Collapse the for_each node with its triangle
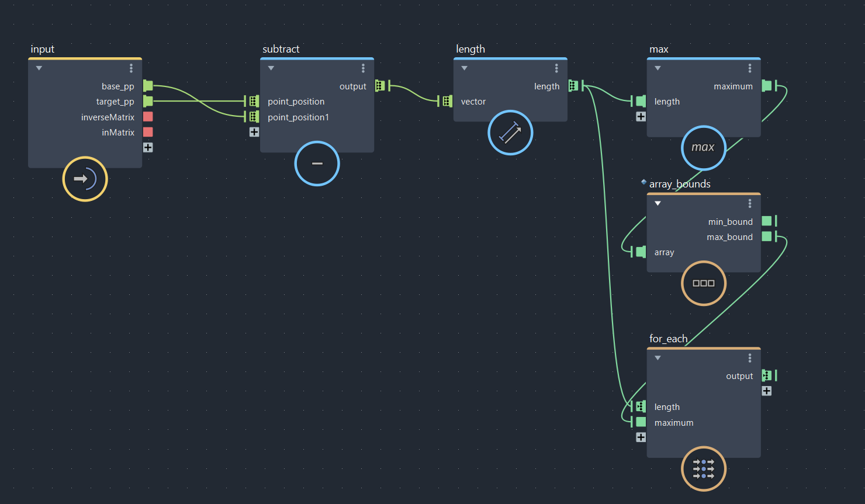The height and width of the screenshot is (504, 865). coord(658,358)
